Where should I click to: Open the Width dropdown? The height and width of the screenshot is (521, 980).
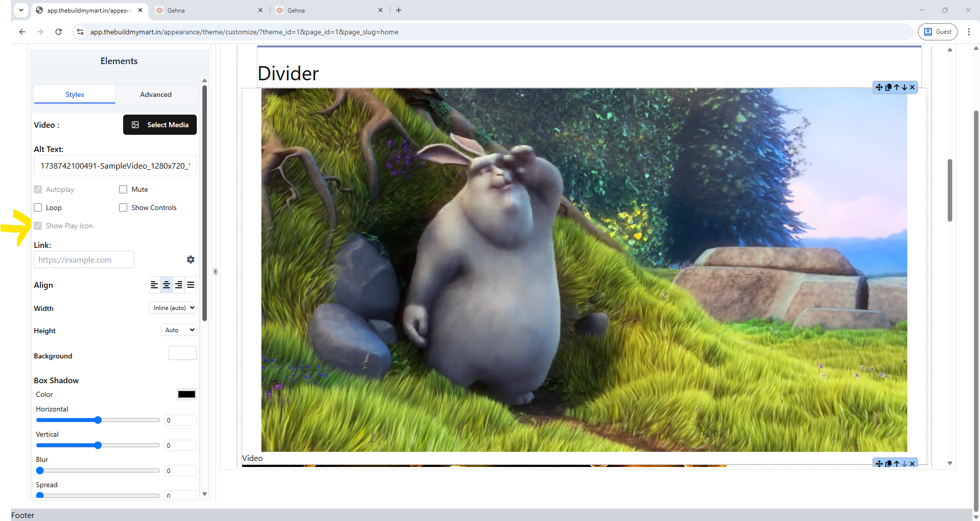click(173, 308)
